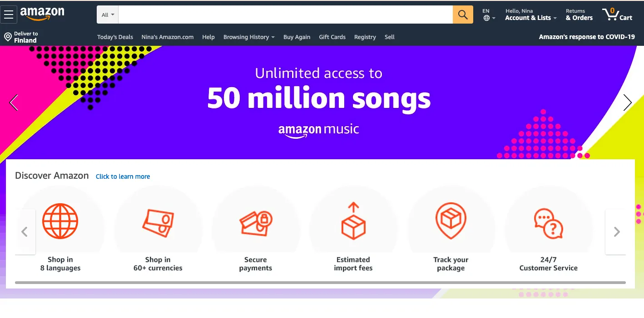The width and height of the screenshot is (644, 318).
Task: Open Buy Again
Action: pyautogui.click(x=297, y=37)
